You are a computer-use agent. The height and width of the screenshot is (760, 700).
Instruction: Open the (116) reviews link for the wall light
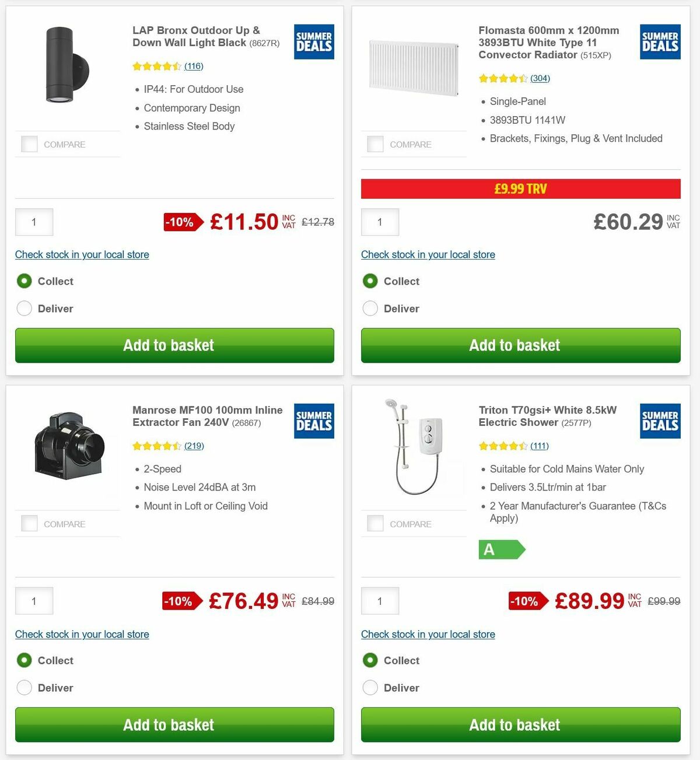(193, 66)
